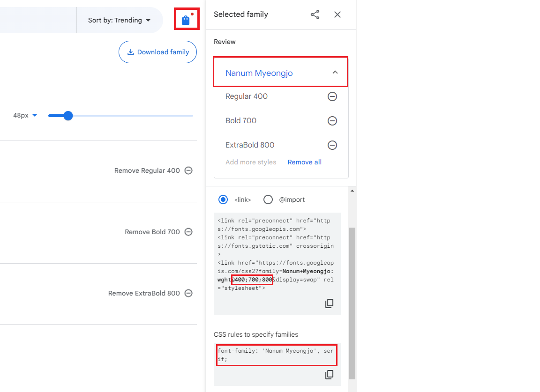Click the 'CSS rules to specify families' heading
Viewport: 540px width, 392px height.
point(256,334)
